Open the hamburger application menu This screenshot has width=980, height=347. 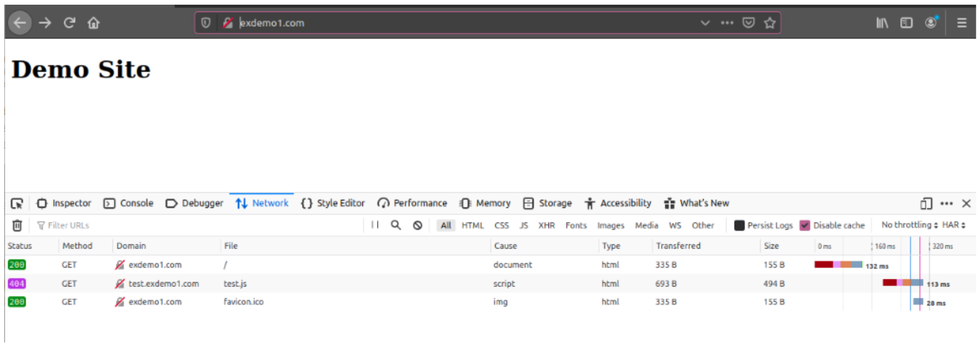[x=962, y=23]
